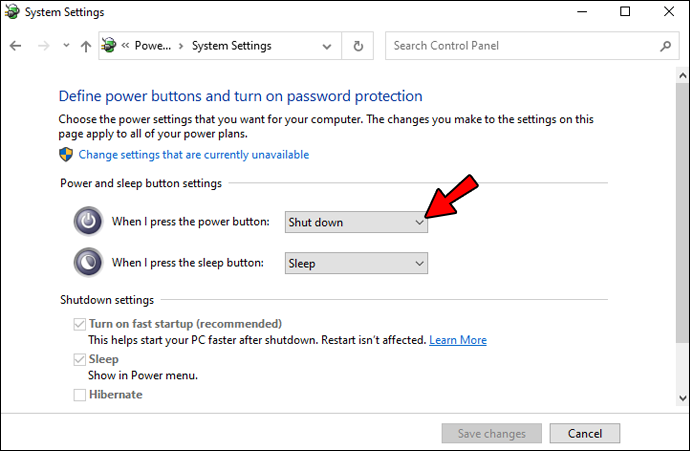Open the sleep button action dropdown
690x451 pixels.
(356, 263)
